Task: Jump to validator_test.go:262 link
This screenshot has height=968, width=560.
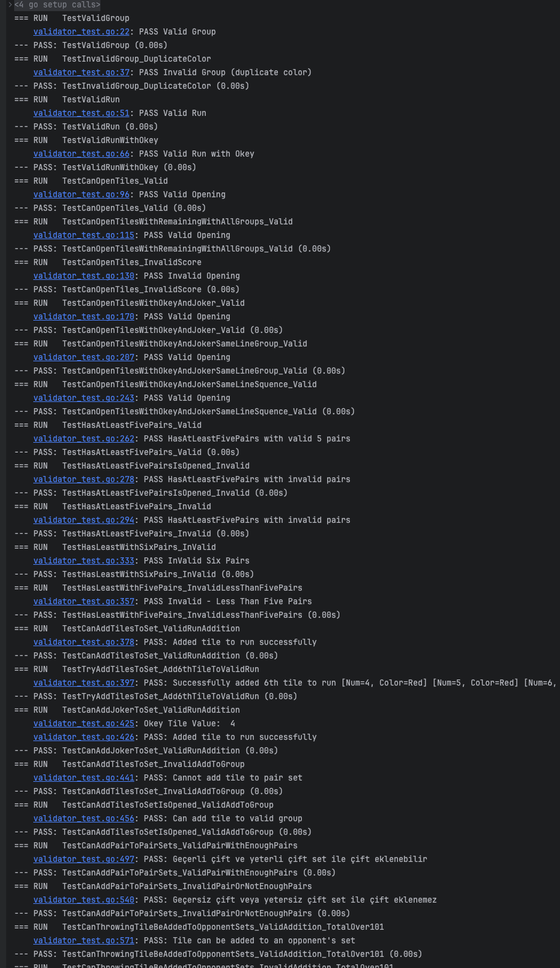Action: (x=84, y=438)
